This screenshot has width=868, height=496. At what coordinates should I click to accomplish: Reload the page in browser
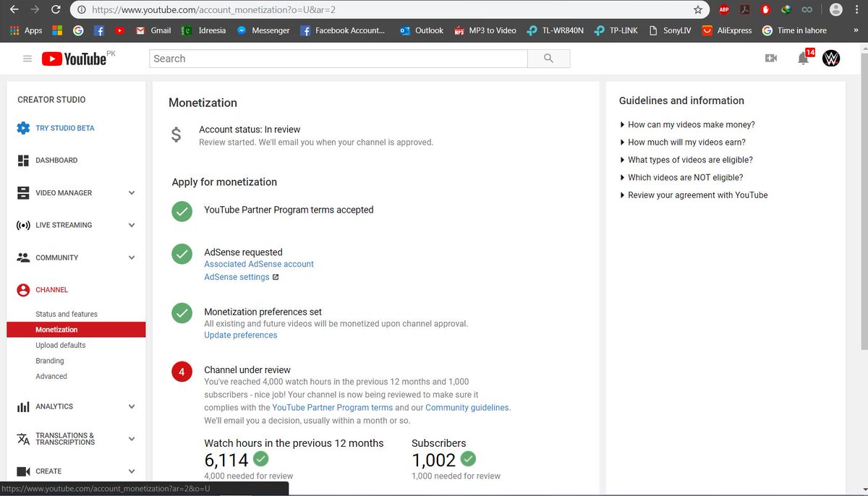click(x=56, y=9)
